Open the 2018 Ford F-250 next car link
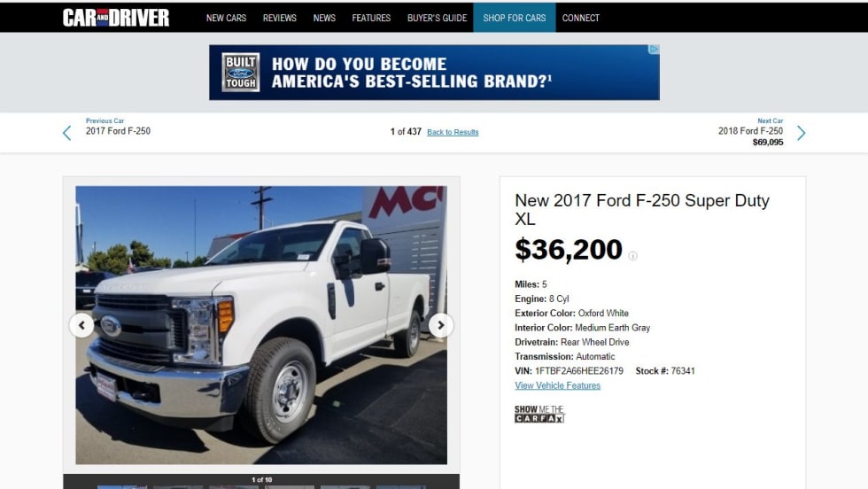 [751, 131]
